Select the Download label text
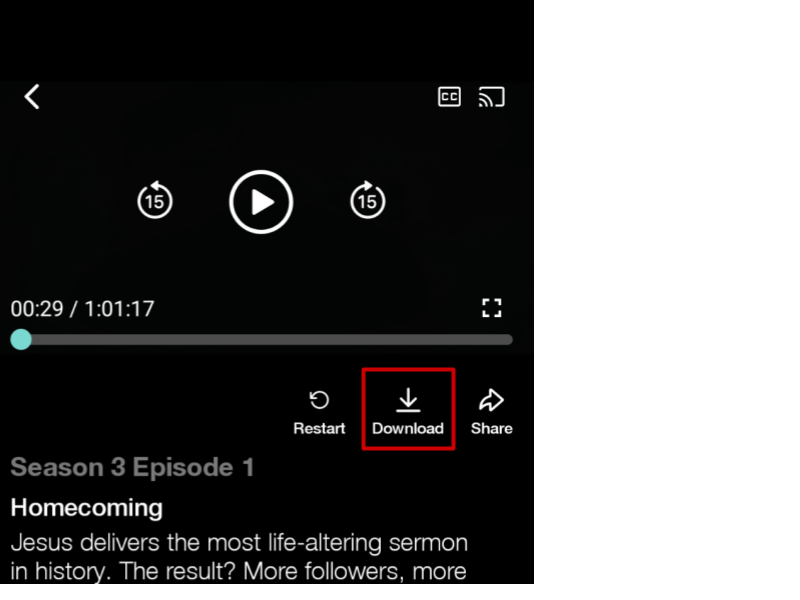The width and height of the screenshot is (800, 600). click(x=408, y=428)
